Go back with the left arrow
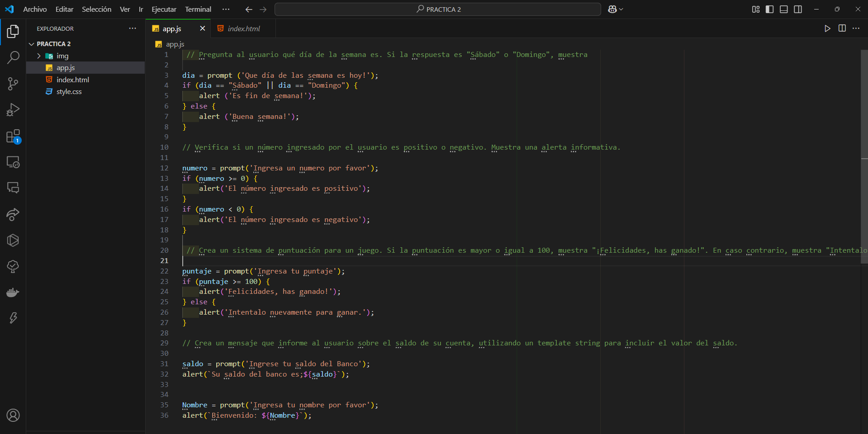This screenshot has height=434, width=868. coord(249,9)
